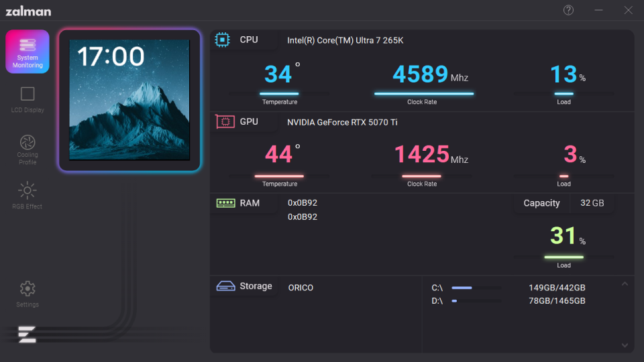Screen dimensions: 644x362
Task: Open the Cooling Profile section
Action: (x=28, y=149)
